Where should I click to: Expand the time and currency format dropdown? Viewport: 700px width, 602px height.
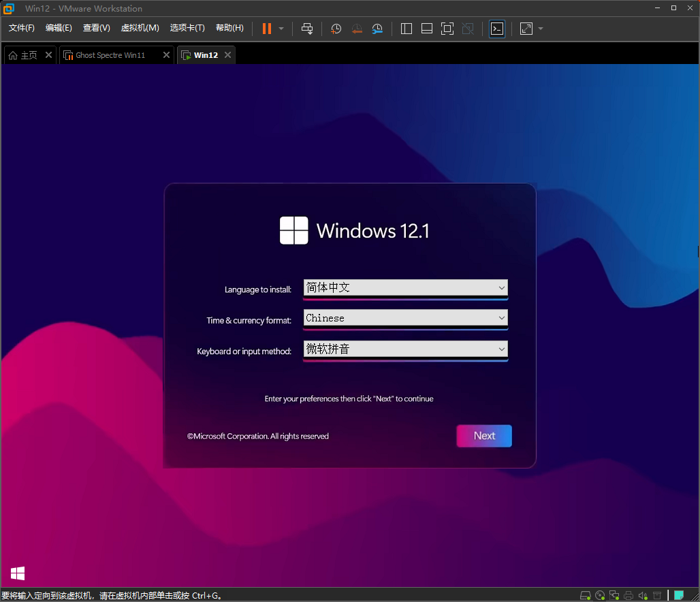pos(502,319)
